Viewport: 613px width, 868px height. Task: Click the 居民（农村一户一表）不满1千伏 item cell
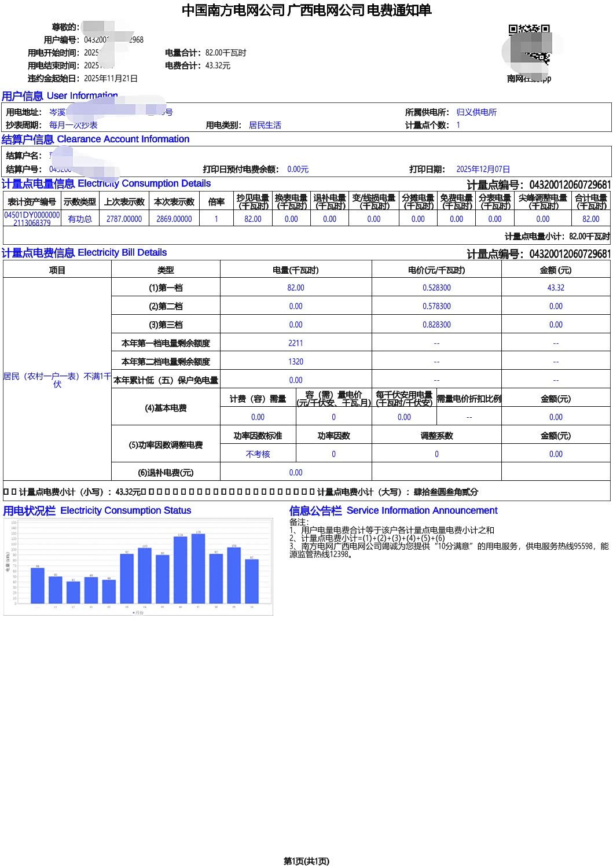(57, 380)
